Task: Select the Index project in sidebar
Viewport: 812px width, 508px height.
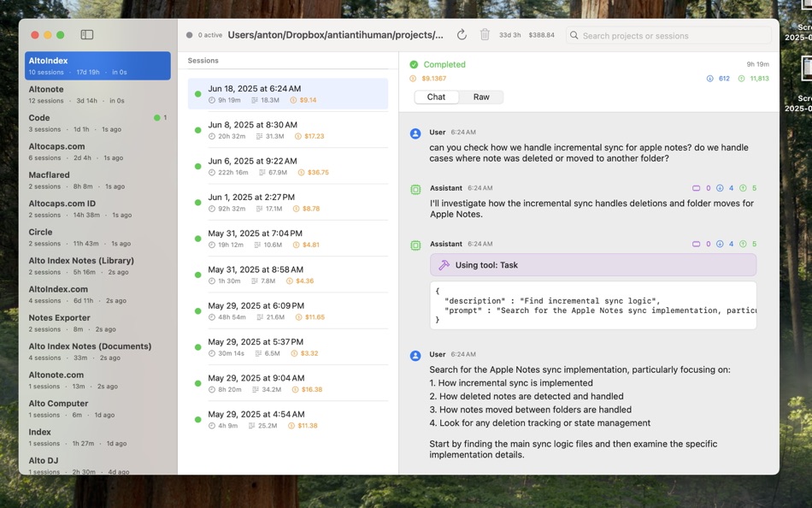Action: (97, 436)
